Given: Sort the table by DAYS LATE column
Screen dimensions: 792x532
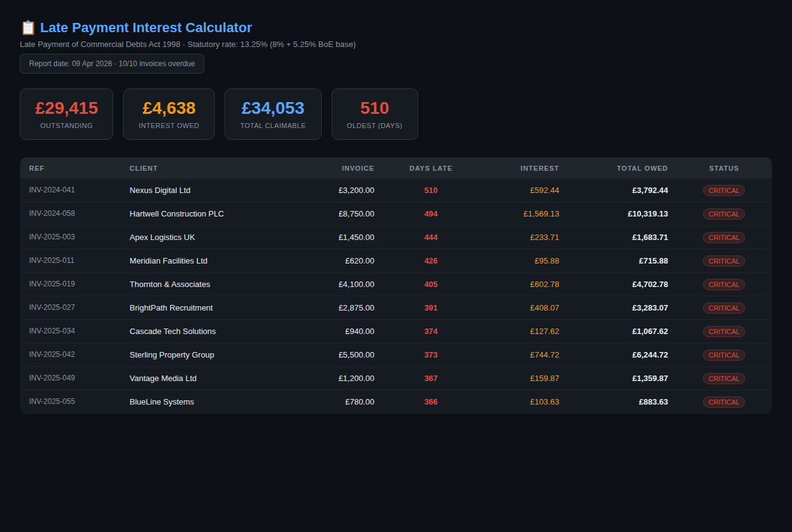Looking at the screenshot, I should (431, 168).
